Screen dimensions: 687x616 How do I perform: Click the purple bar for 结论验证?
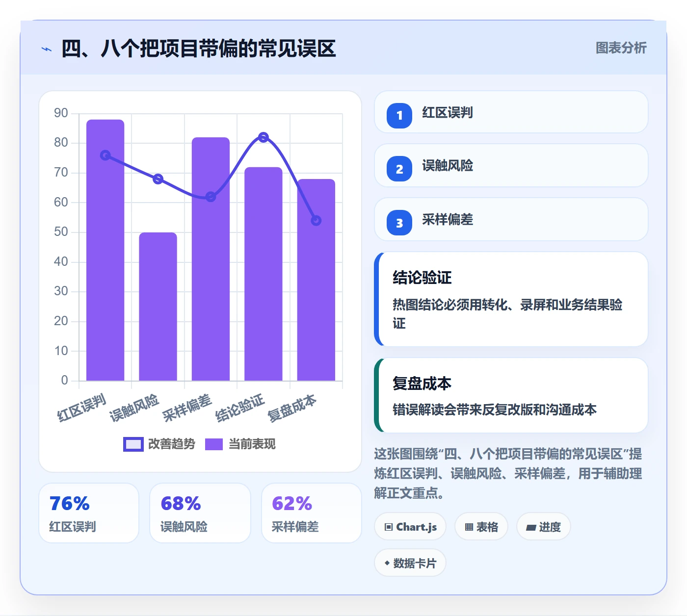(264, 274)
